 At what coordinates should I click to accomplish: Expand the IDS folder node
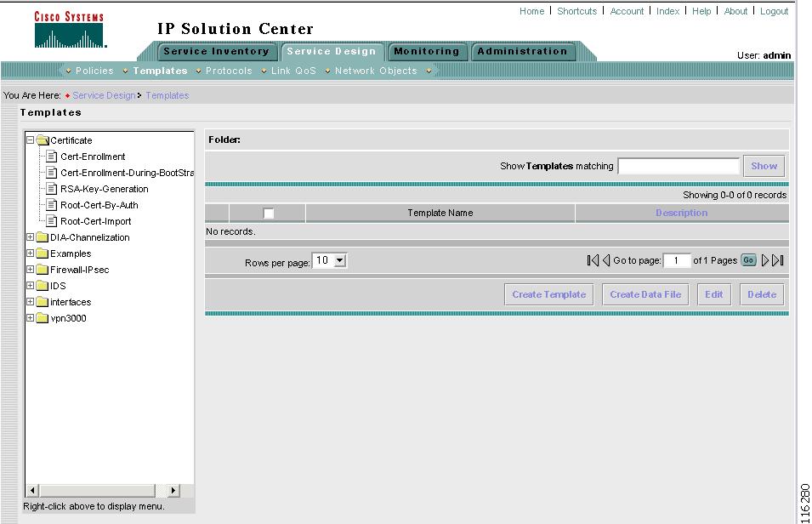(x=30, y=286)
